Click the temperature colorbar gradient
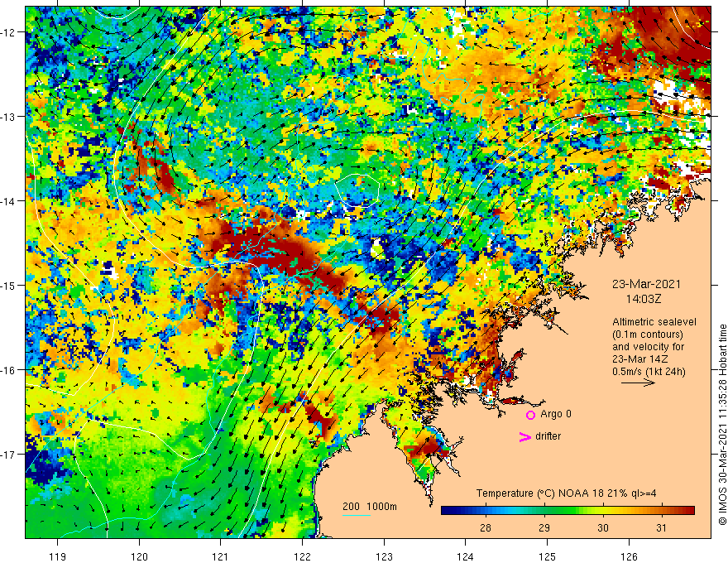This screenshot has width=728, height=563. click(568, 511)
